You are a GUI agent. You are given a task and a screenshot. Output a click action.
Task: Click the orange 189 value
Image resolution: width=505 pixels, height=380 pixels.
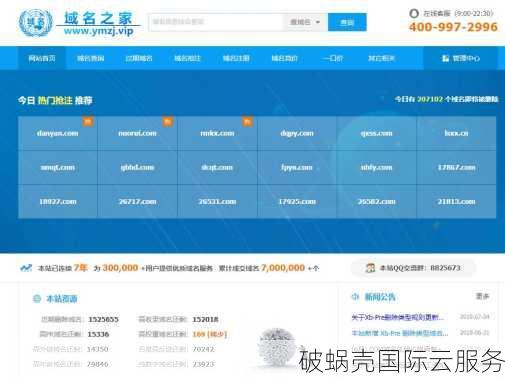pyautogui.click(x=199, y=334)
